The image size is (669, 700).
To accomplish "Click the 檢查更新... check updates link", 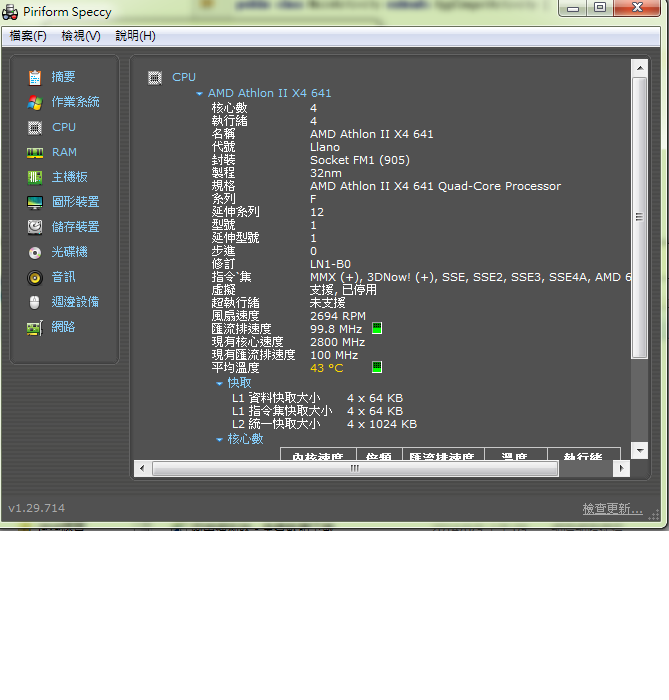I will pos(612,508).
